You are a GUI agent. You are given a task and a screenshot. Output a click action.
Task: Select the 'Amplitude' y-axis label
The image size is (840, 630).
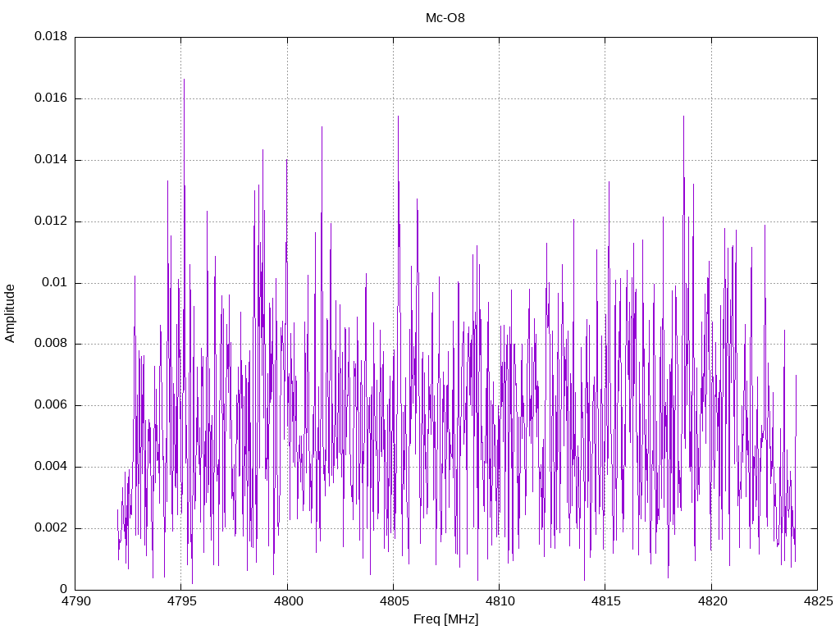(x=10, y=313)
